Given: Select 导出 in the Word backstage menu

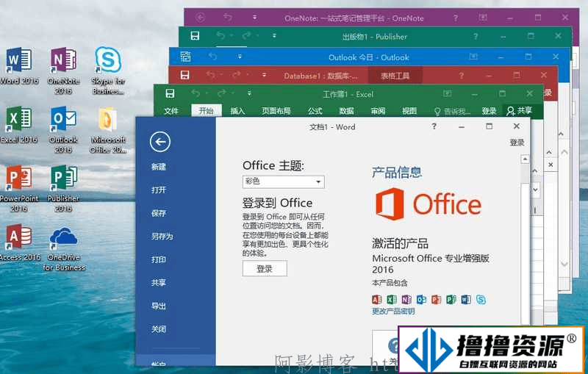Looking at the screenshot, I should point(159,306).
